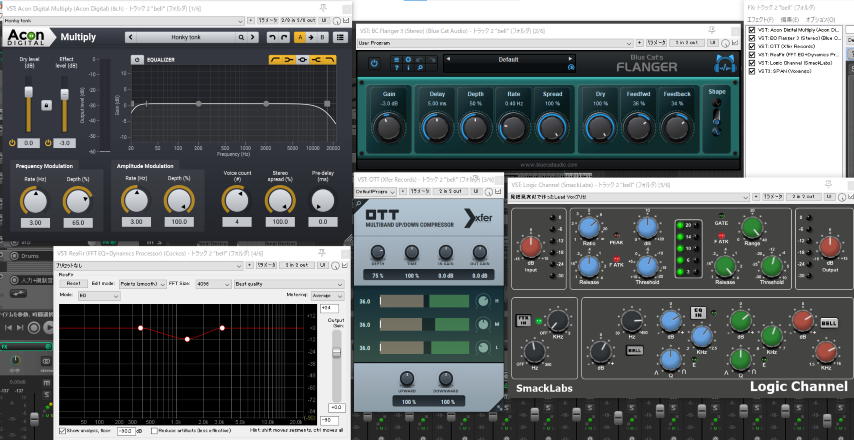Open ReaFir Metering Average dropdown
Viewport: 854px width, 440px height.
327,295
